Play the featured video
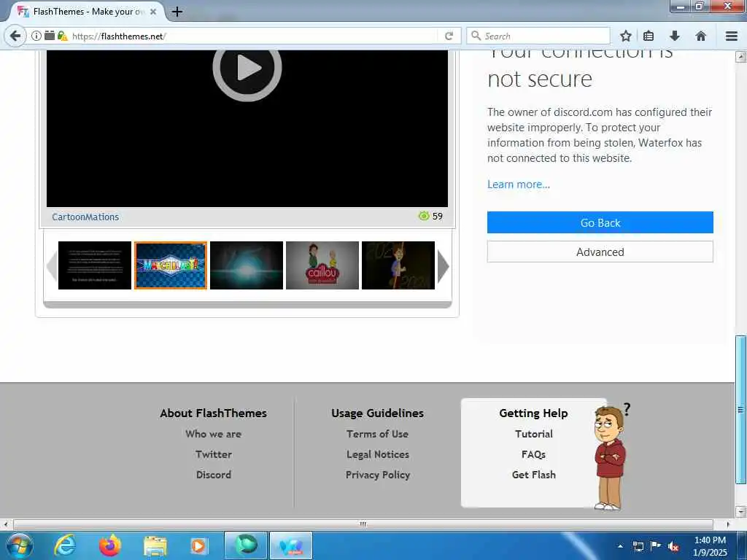 point(247,68)
